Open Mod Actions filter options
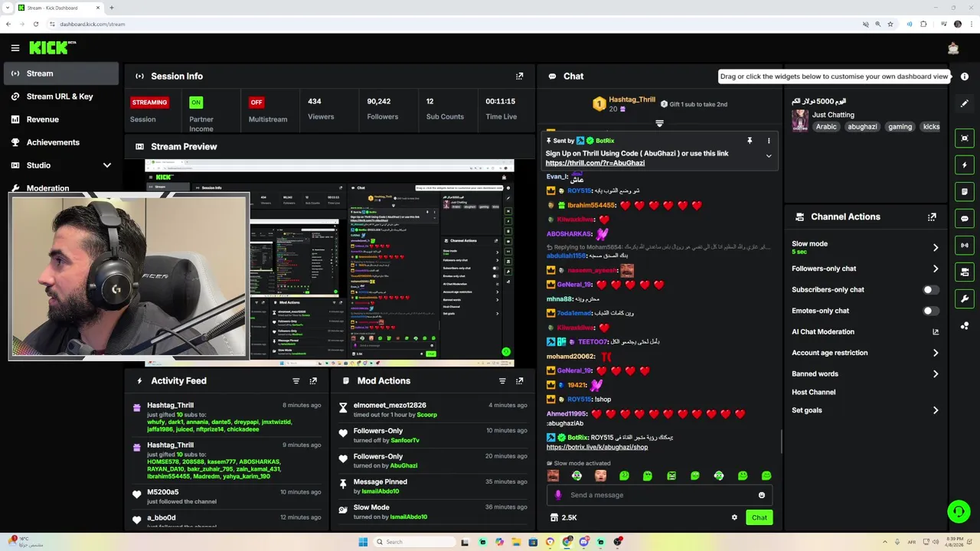 pyautogui.click(x=502, y=380)
